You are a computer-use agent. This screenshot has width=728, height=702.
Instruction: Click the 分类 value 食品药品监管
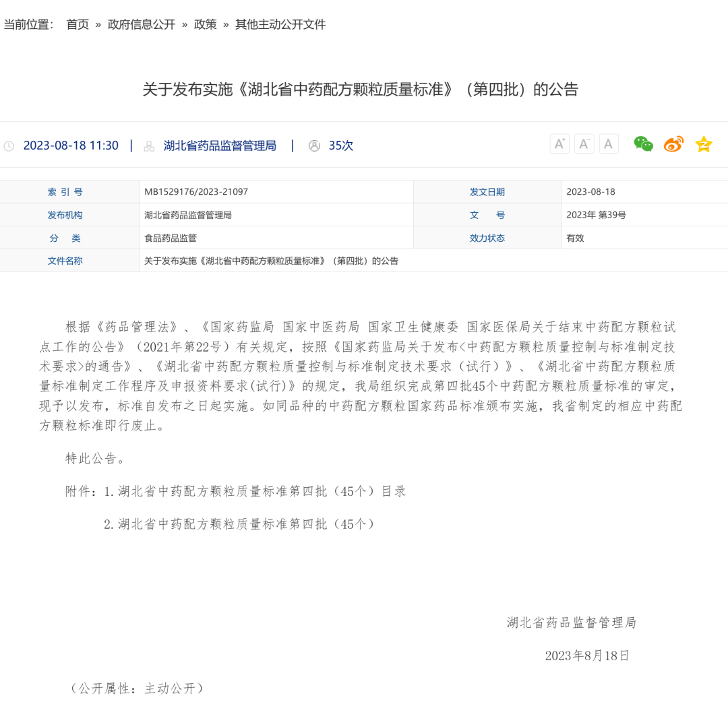pyautogui.click(x=171, y=238)
